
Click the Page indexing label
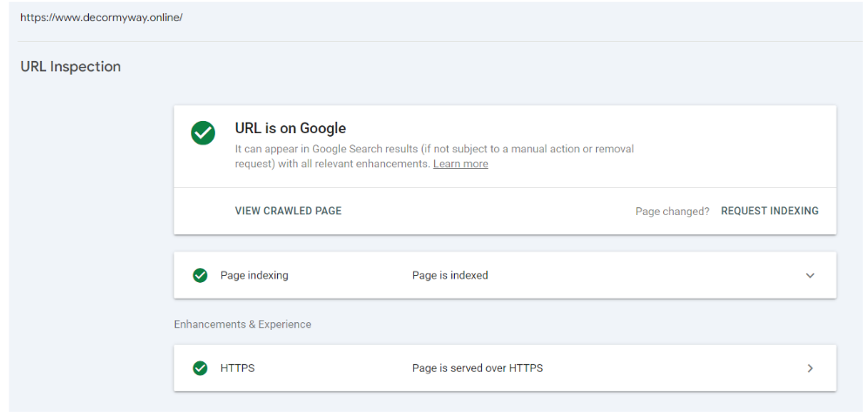coord(254,275)
